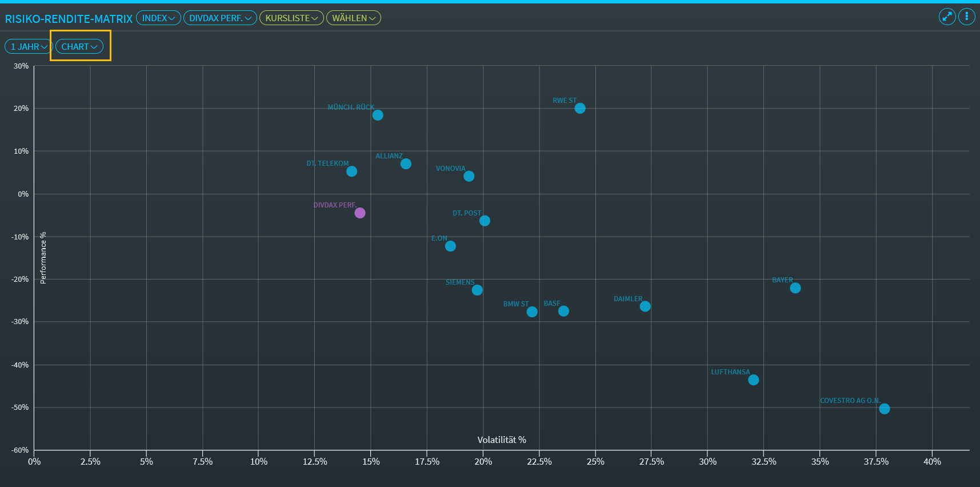Click the purple DIVDAX PERF. data point

pos(359,213)
